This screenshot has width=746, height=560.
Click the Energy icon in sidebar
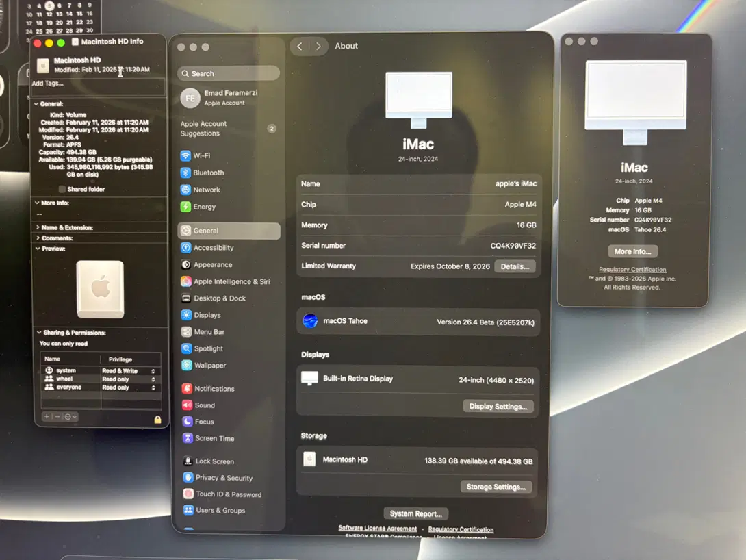click(x=185, y=207)
